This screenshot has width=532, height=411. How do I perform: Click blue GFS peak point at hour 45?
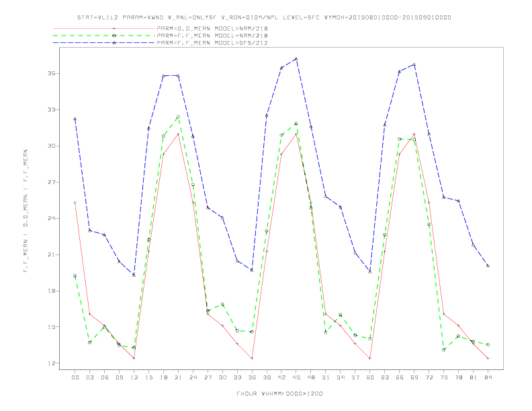[x=296, y=58]
